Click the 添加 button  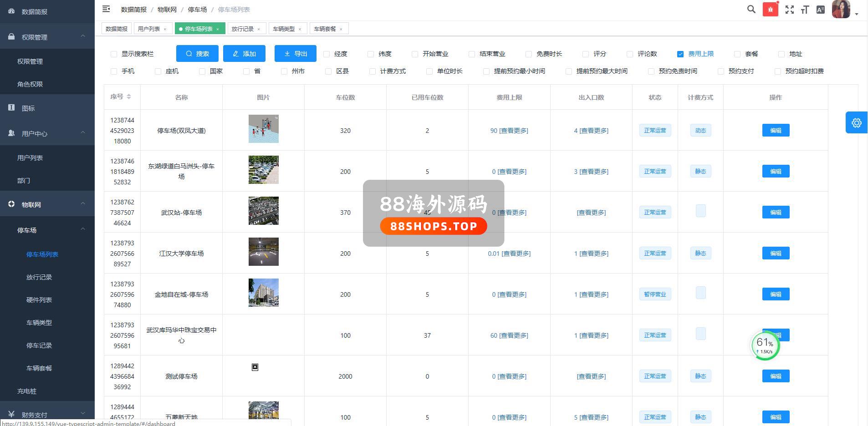point(244,54)
